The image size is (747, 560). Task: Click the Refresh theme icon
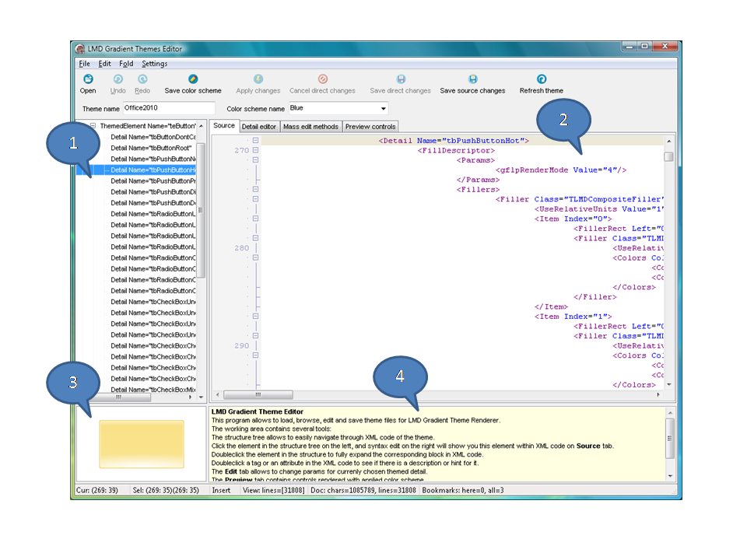[542, 79]
